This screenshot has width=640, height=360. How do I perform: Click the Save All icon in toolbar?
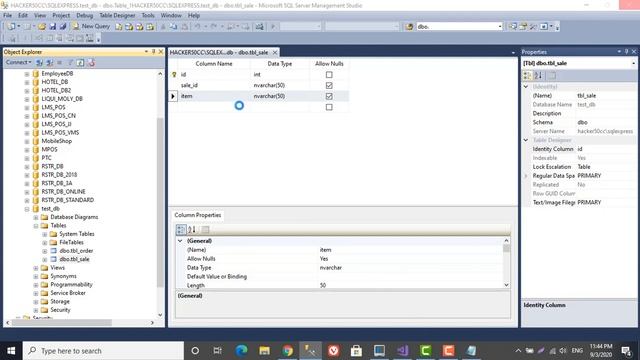(x=62, y=27)
